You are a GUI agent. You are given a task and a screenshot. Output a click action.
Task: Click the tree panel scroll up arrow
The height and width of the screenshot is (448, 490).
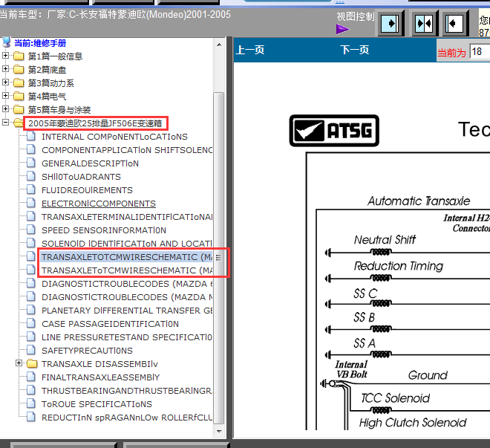click(x=219, y=45)
